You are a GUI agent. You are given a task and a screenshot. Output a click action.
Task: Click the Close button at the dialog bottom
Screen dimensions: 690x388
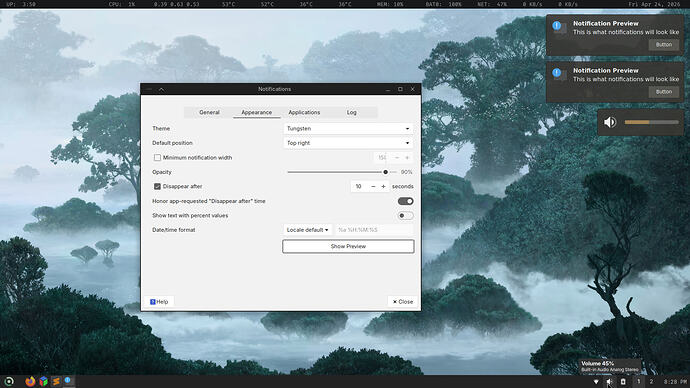coord(403,302)
